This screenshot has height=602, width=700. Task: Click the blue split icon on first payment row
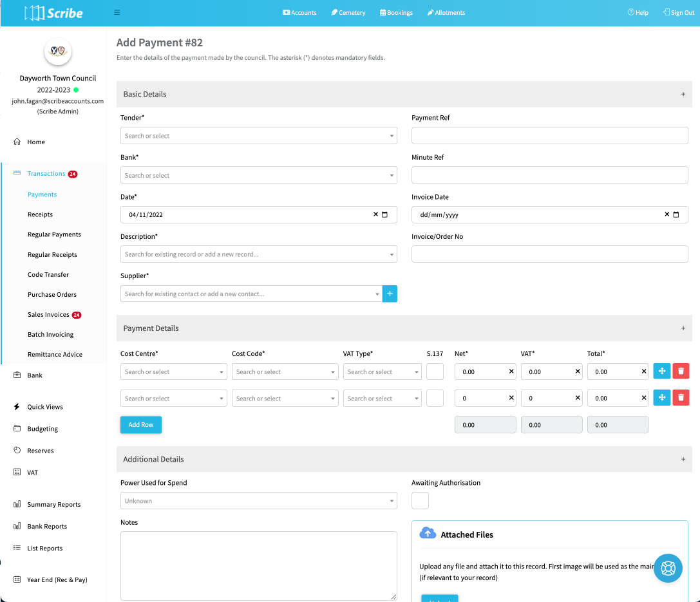click(661, 371)
